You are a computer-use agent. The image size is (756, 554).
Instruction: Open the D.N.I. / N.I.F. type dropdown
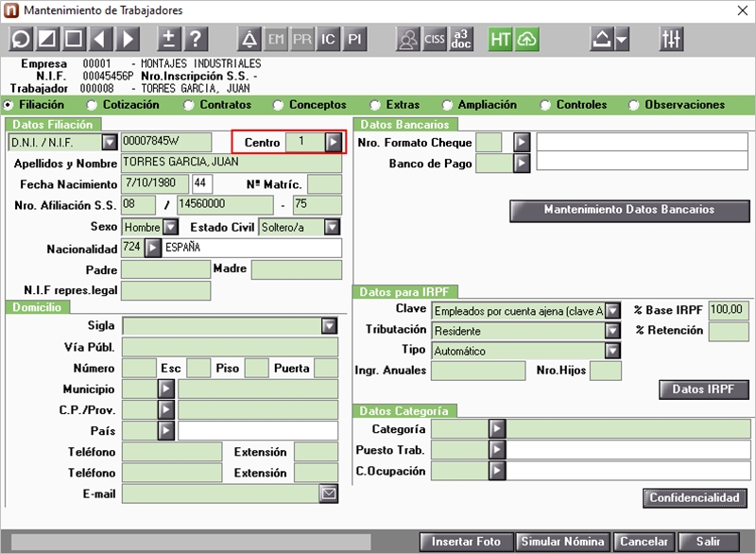(x=110, y=142)
